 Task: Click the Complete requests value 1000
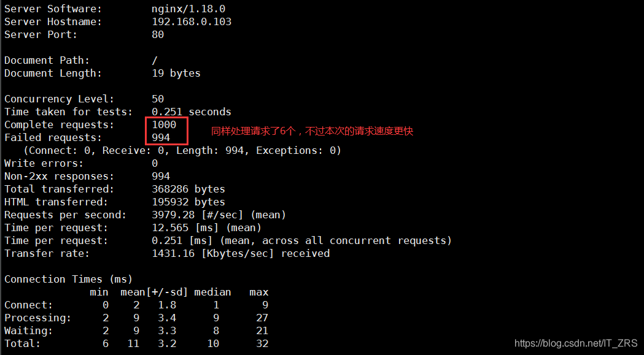coord(164,124)
